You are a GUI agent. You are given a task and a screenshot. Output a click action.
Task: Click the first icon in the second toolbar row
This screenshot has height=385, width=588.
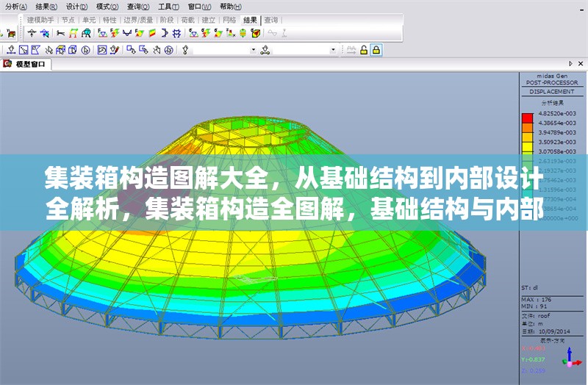pyautogui.click(x=10, y=50)
